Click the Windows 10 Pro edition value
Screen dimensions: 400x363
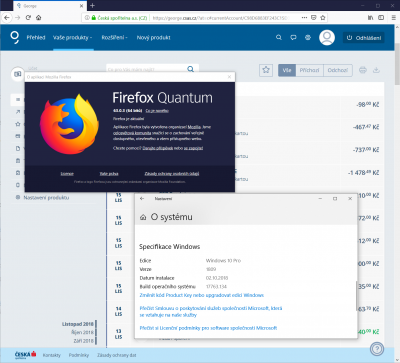pyautogui.click(x=223, y=261)
